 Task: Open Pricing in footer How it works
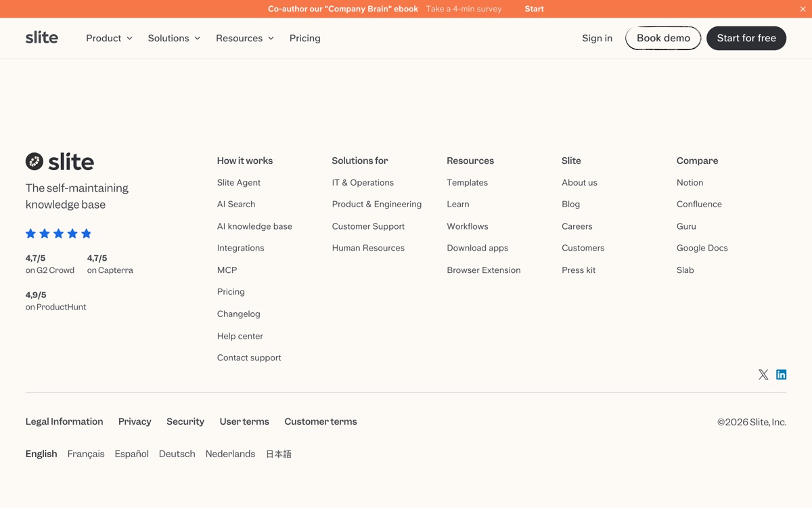(x=231, y=292)
